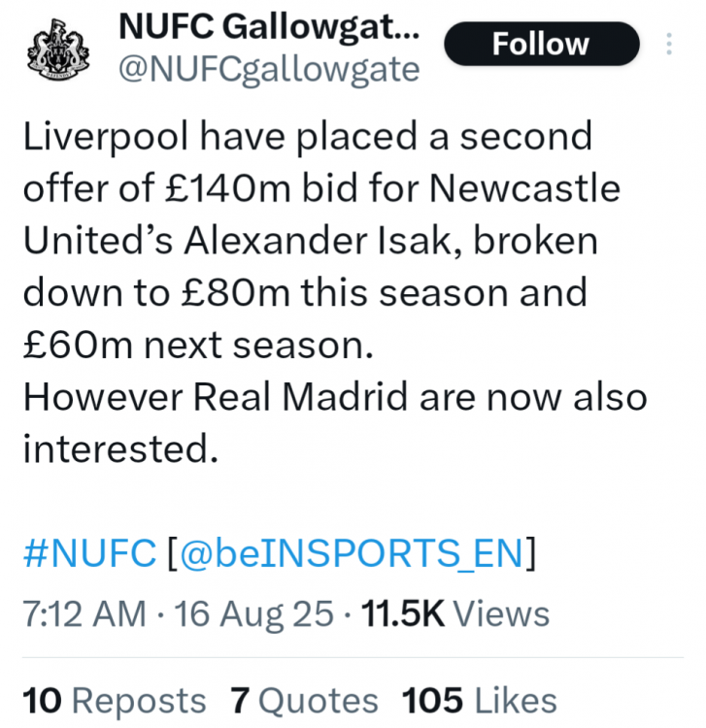Open the @beINSPORTS_EN mention
The width and height of the screenshot is (706, 728).
351,554
